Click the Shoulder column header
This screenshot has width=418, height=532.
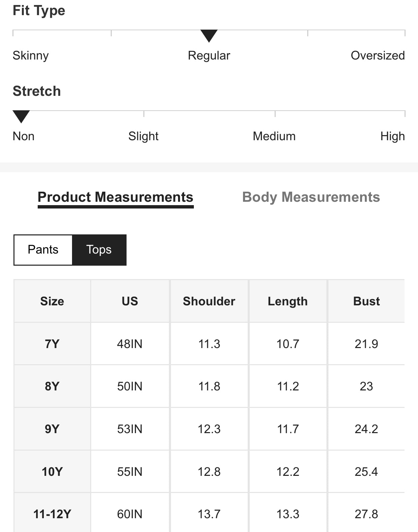pyautogui.click(x=209, y=301)
